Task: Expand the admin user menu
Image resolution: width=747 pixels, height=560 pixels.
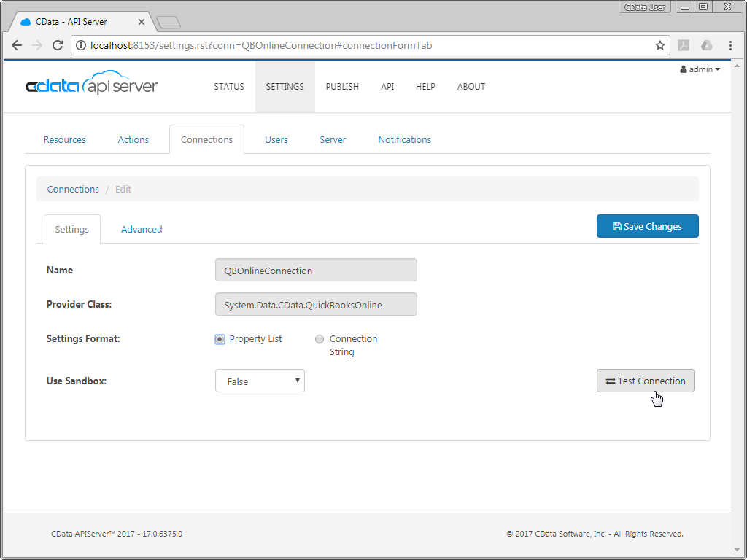Action: 700,69
